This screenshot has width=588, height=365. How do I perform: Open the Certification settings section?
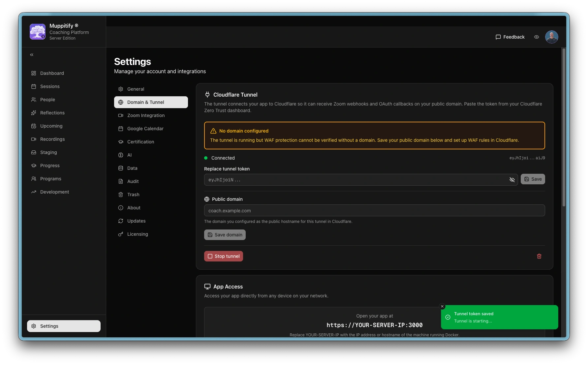pos(140,142)
